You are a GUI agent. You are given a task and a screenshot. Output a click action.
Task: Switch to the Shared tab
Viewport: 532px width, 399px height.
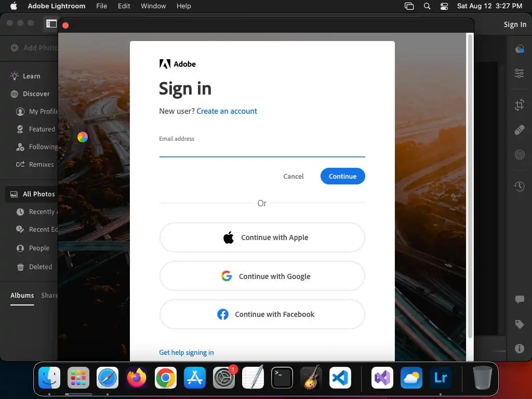[x=49, y=296]
